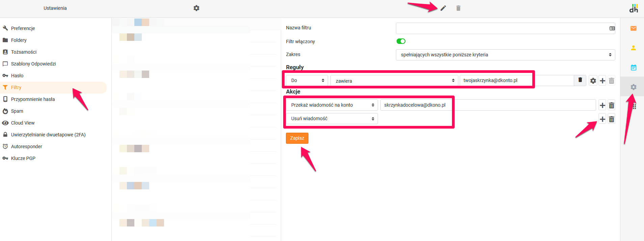Open advanced options gear for the rule row
Viewport: 644px width, 241px height.
[593, 81]
